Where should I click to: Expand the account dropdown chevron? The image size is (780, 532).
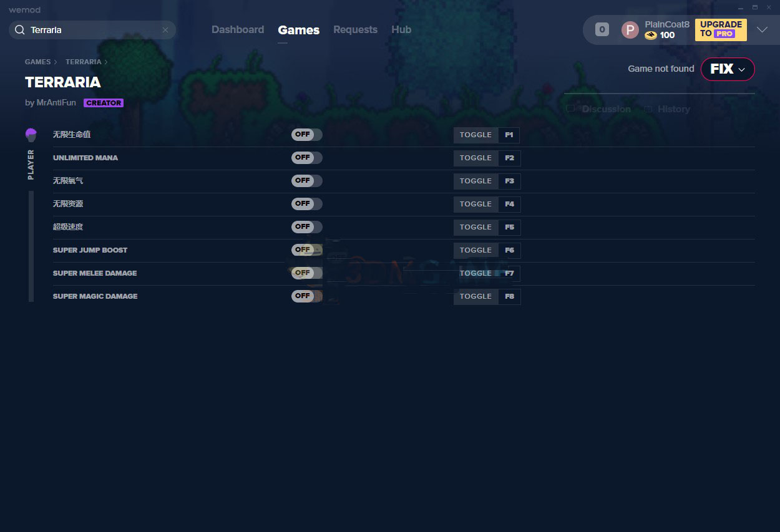(762, 29)
